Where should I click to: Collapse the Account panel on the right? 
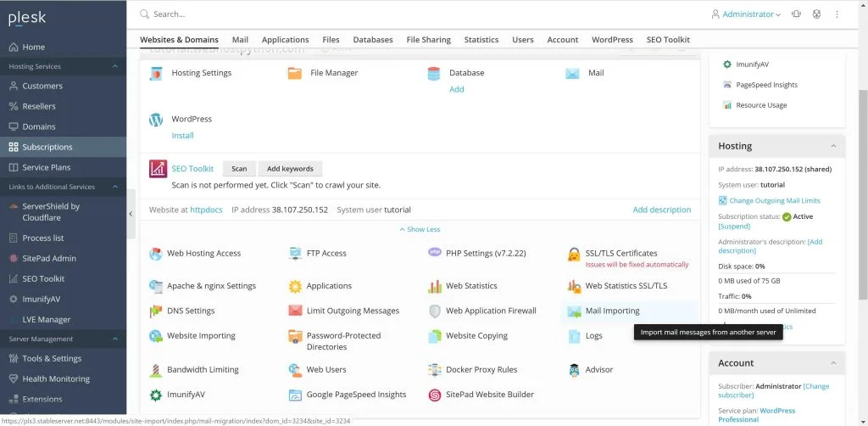[833, 363]
